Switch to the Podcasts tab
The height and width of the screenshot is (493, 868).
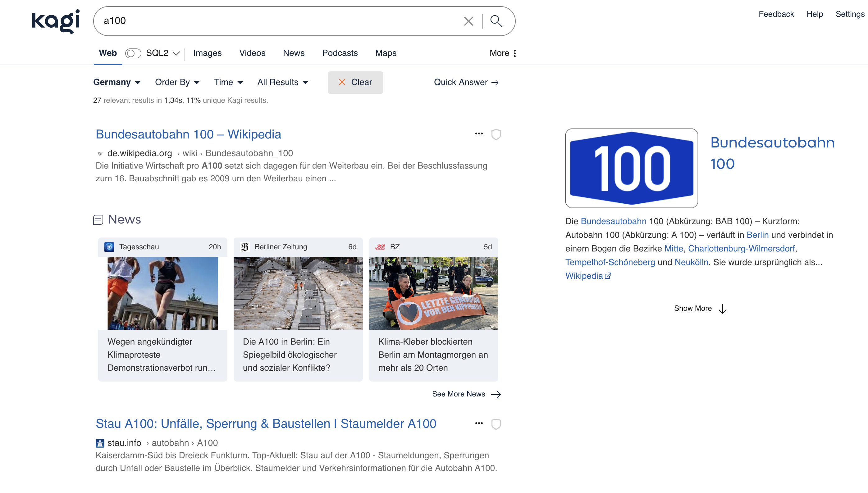340,53
